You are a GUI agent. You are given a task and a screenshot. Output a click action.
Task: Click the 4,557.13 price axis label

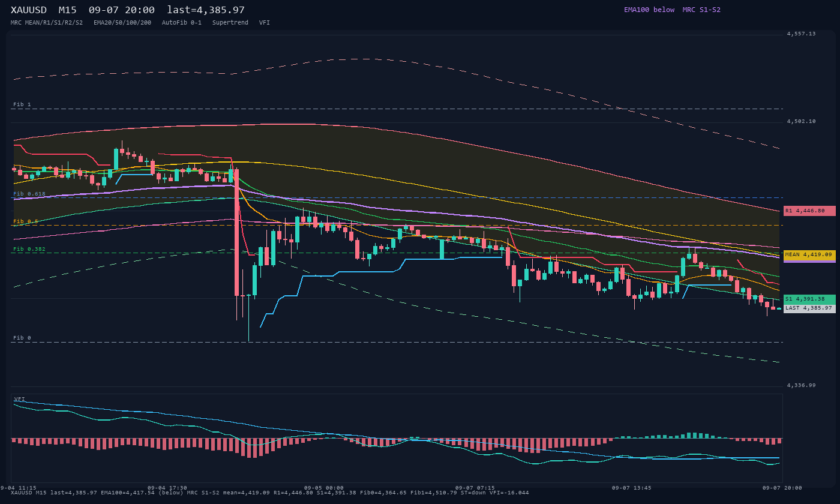click(x=802, y=34)
